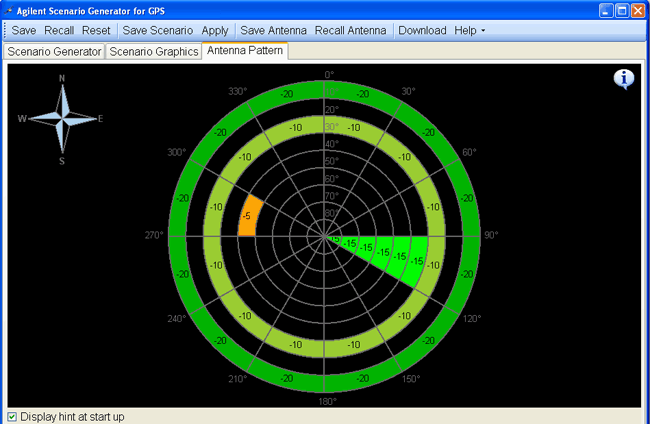Select the Antenna Pattern tab

[245, 50]
